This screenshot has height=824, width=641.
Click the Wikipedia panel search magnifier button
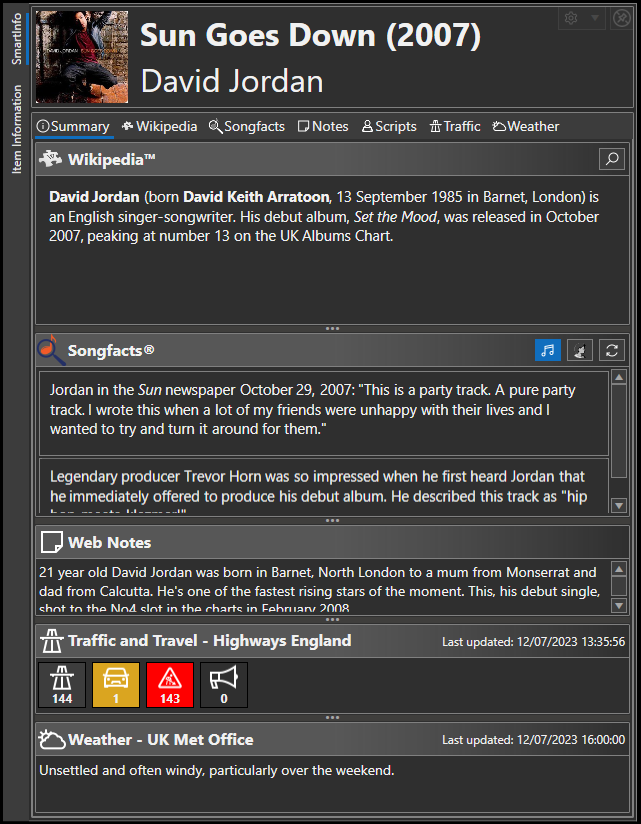pos(612,159)
